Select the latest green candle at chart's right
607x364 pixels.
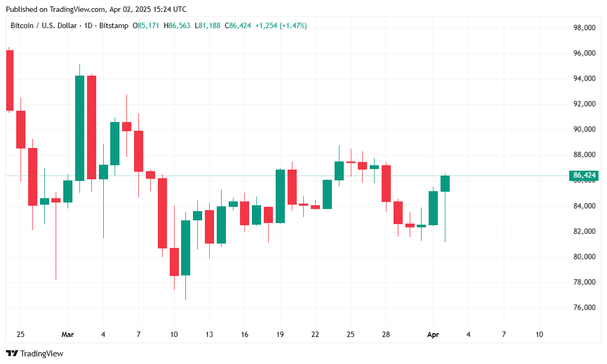[445, 184]
